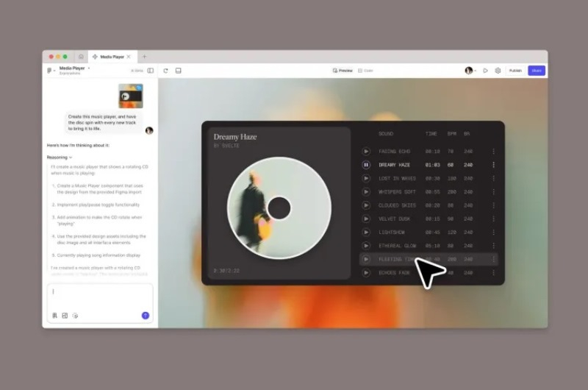Pause the Dreamy Haze track

coord(366,165)
